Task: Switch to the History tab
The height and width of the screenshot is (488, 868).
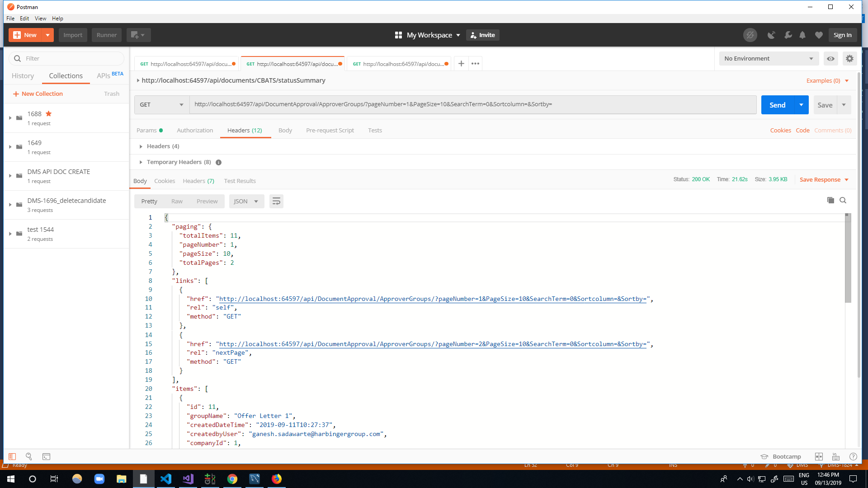Action: (x=23, y=76)
